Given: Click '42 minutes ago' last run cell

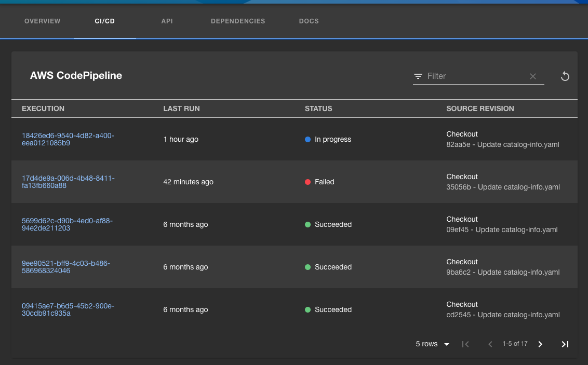Looking at the screenshot, I should click(x=188, y=182).
